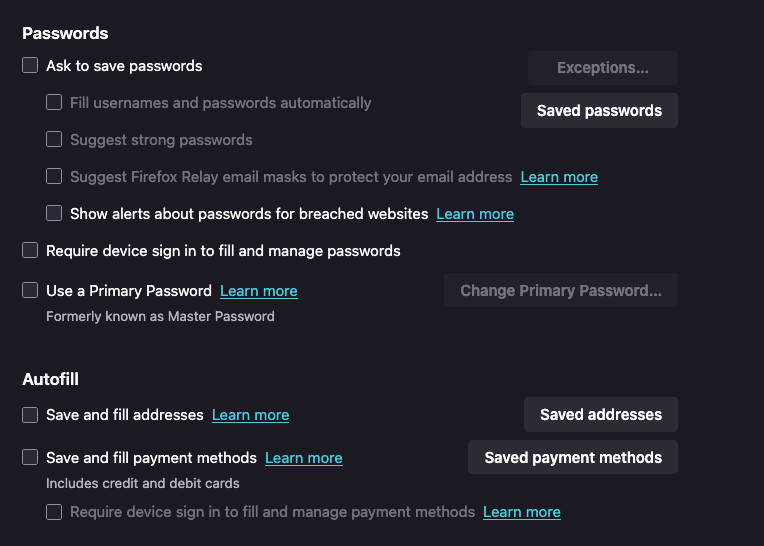Enable Require device sign in for passwords
764x546 pixels.
[30, 251]
